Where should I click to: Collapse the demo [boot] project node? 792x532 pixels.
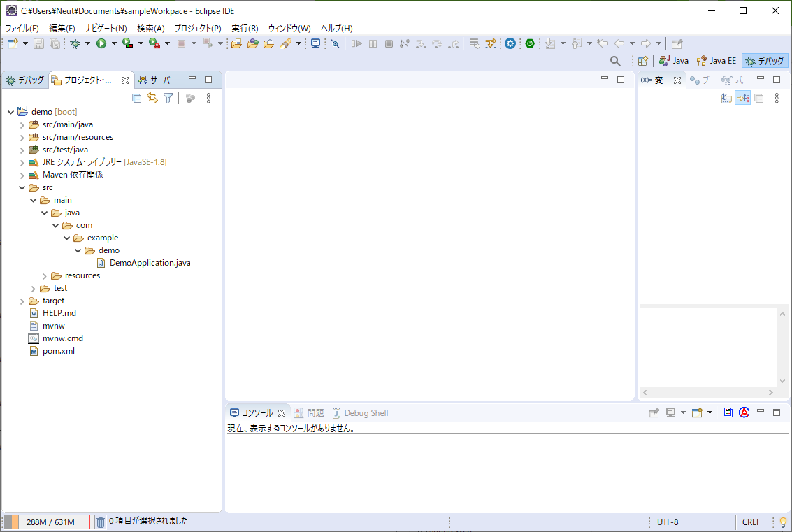tap(10, 112)
